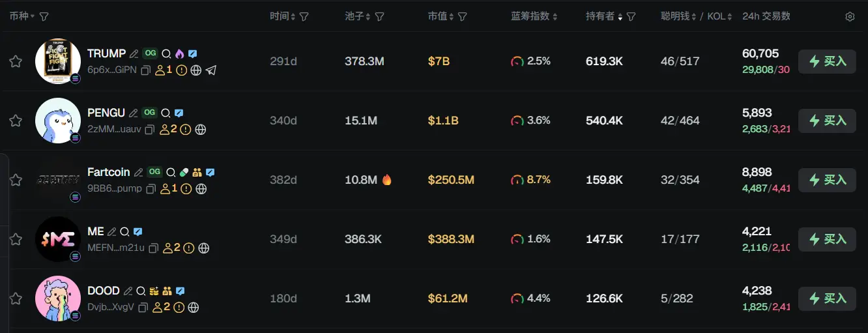Click the green pill icon on Fartcoin

coord(184,173)
